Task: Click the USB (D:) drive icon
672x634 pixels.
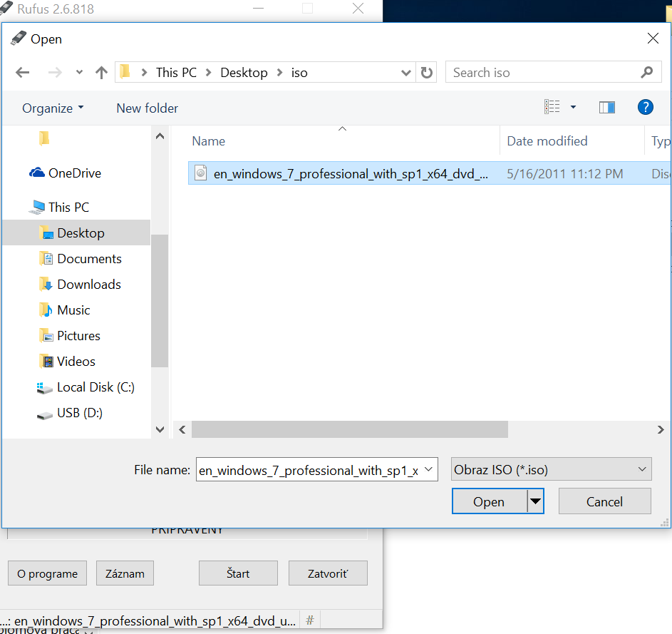Action: (x=45, y=415)
